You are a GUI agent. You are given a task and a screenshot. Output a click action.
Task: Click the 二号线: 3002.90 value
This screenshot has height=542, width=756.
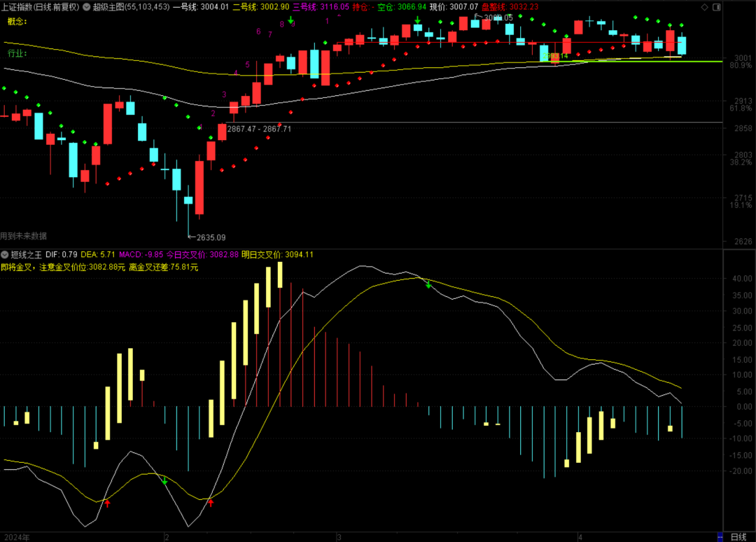coord(261,7)
